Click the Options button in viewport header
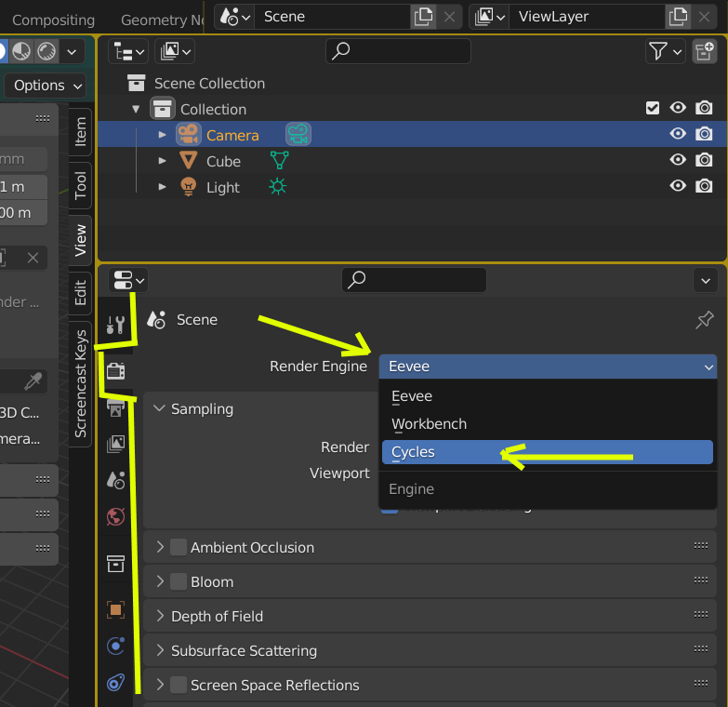Image resolution: width=728 pixels, height=707 pixels. [x=45, y=86]
